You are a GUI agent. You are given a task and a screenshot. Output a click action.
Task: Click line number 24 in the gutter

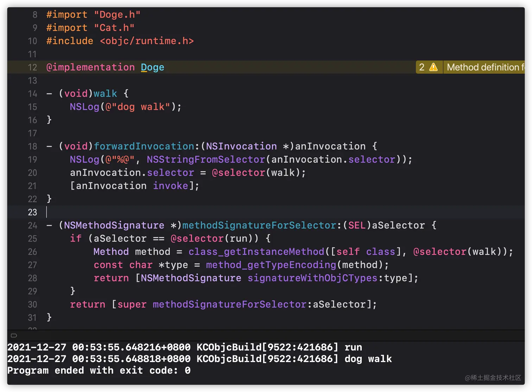[32, 225]
